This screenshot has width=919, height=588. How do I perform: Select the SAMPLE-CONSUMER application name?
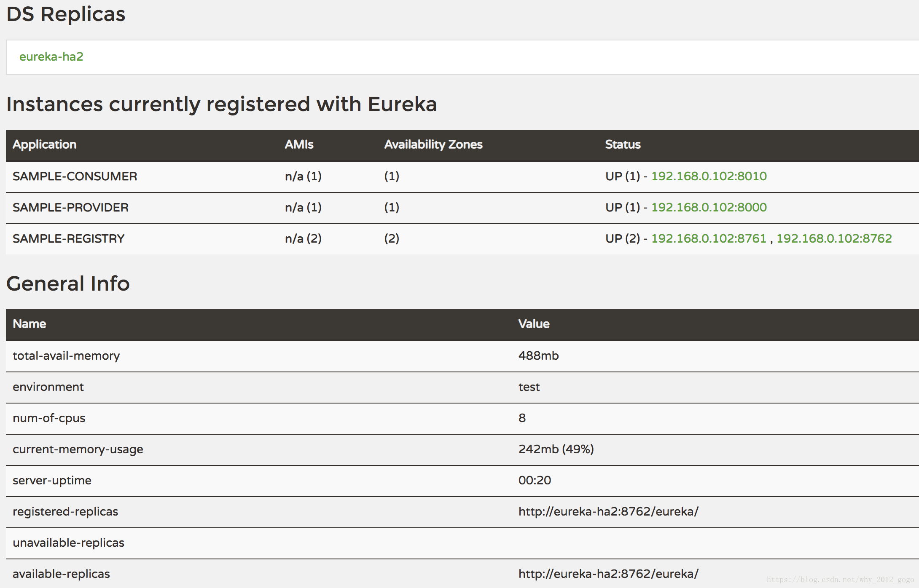(x=75, y=176)
